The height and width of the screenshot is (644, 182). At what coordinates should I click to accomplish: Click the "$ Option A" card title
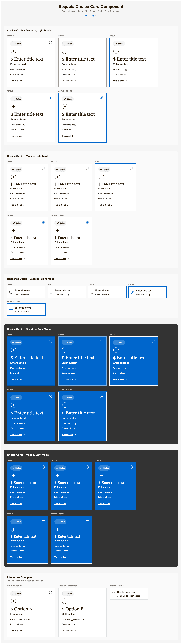coord(21,609)
